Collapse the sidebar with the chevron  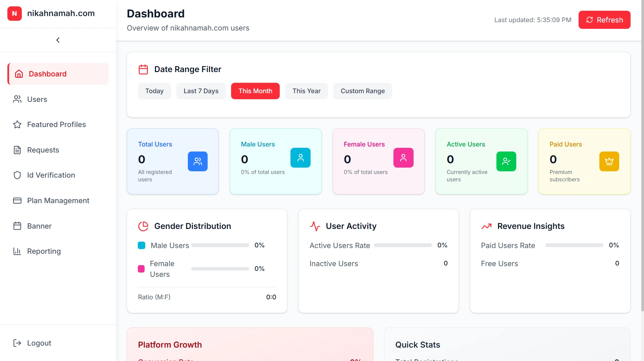58,40
